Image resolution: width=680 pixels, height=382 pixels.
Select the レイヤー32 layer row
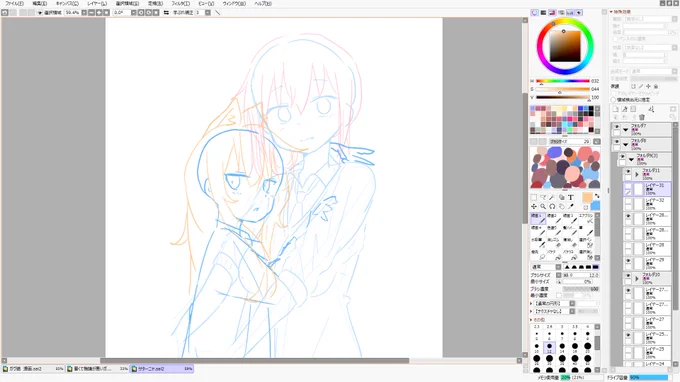click(647, 203)
